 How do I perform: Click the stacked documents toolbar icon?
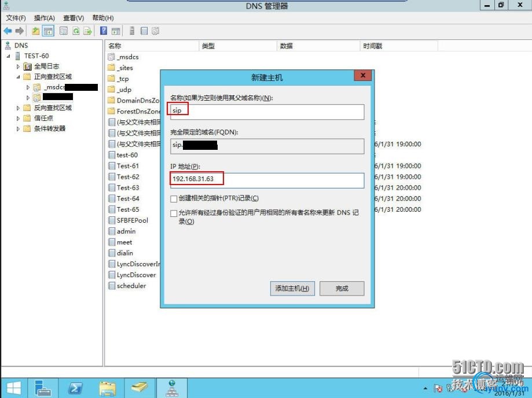pos(155,31)
